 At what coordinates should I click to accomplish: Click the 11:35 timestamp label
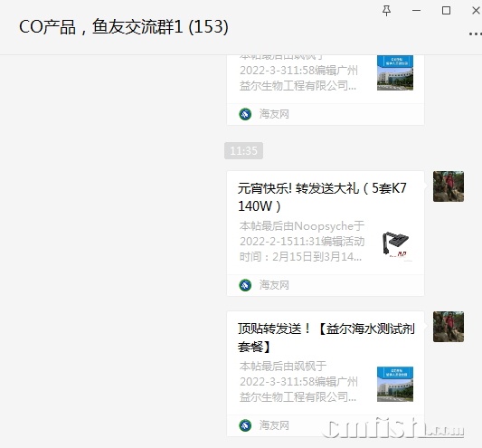(x=243, y=151)
